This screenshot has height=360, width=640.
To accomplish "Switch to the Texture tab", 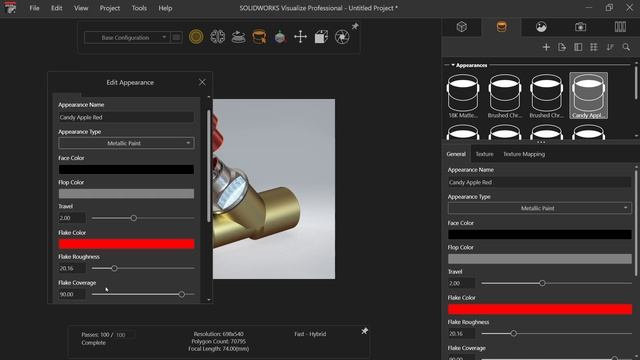I will click(484, 154).
